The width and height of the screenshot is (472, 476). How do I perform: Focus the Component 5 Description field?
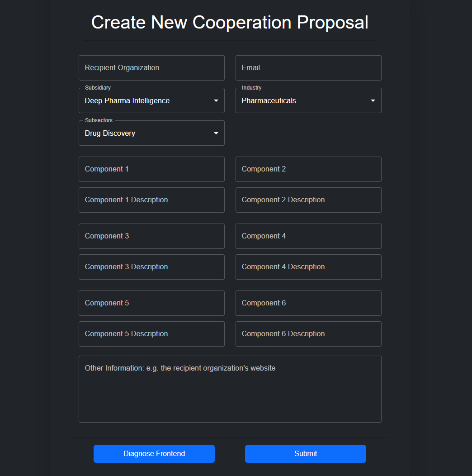151,334
